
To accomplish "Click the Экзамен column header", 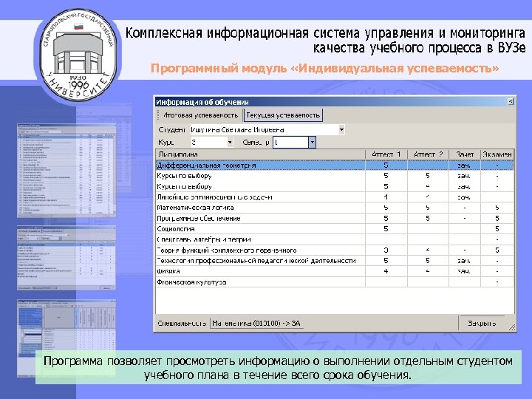I will 497,154.
